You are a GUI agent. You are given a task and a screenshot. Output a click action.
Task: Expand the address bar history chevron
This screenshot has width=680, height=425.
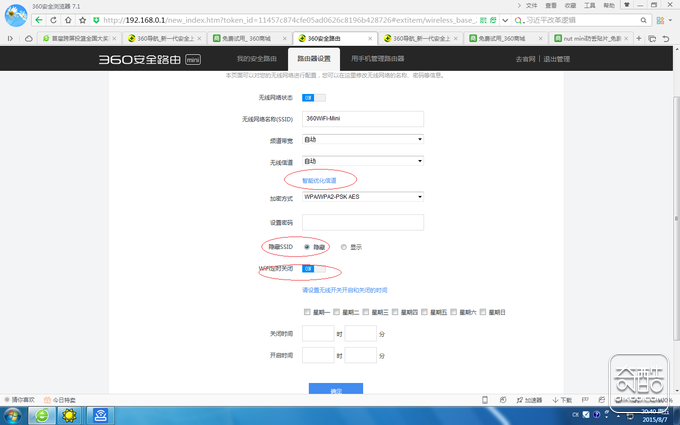point(505,20)
